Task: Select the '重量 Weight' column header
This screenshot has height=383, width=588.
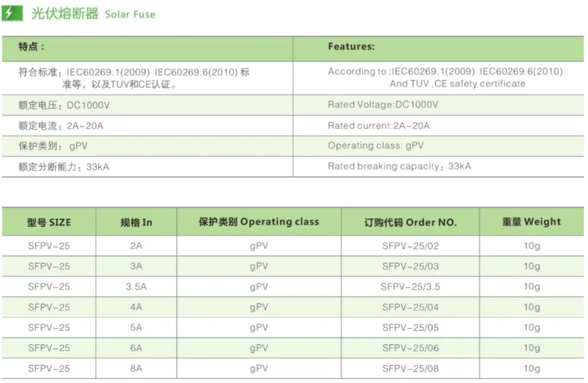Action: click(531, 222)
